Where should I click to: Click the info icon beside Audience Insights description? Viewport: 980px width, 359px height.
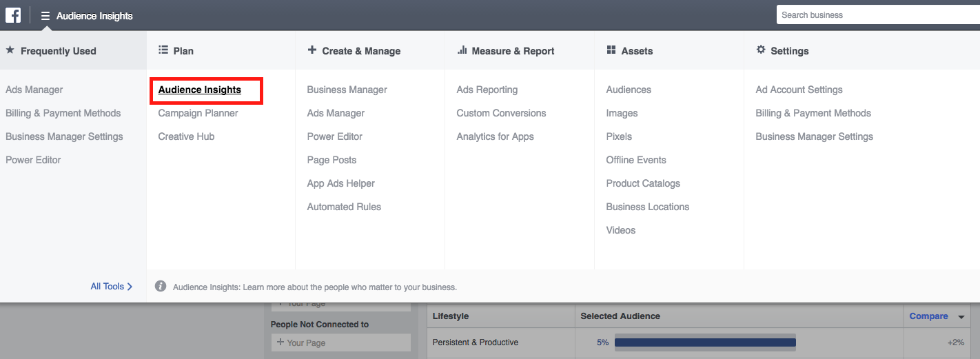pos(161,286)
